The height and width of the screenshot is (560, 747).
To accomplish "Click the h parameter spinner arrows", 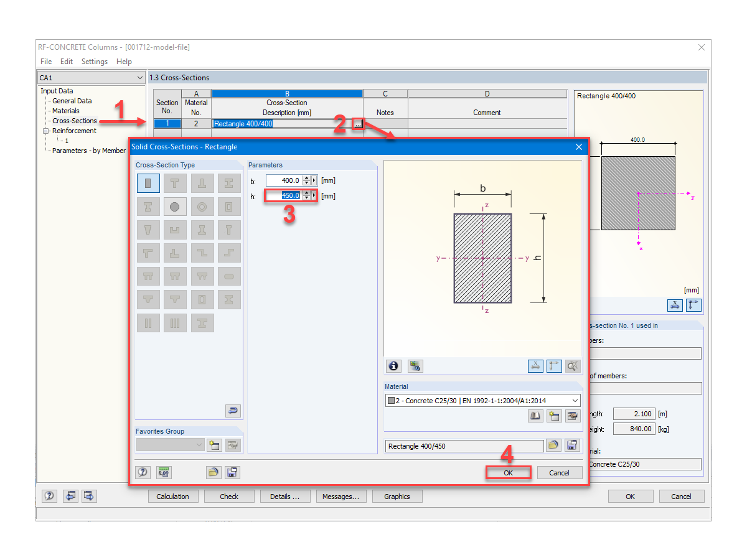I will pos(306,195).
